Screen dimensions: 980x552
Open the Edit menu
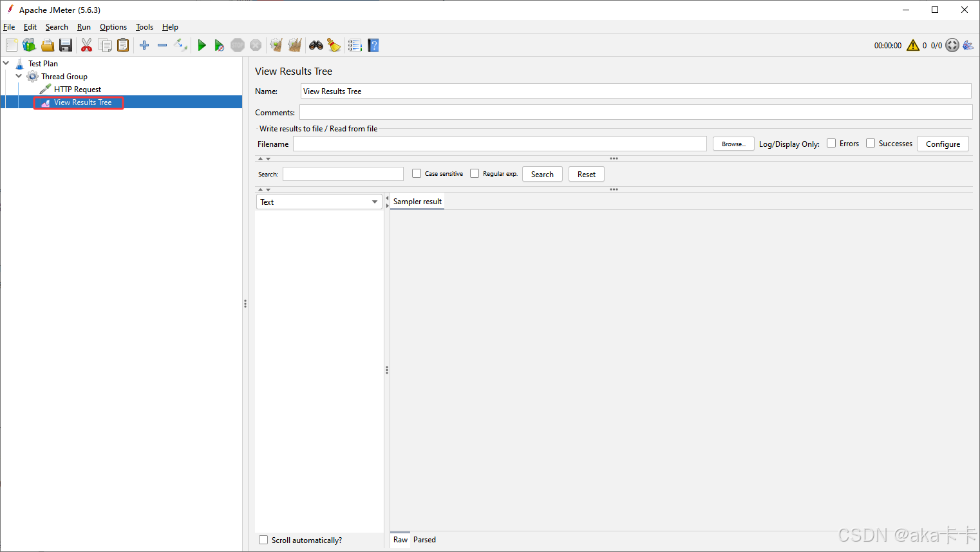tap(30, 27)
